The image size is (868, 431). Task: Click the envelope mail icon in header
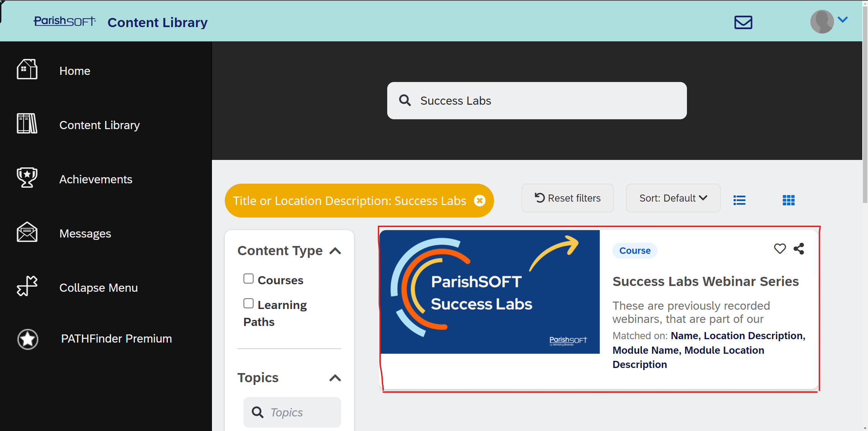[x=743, y=22]
